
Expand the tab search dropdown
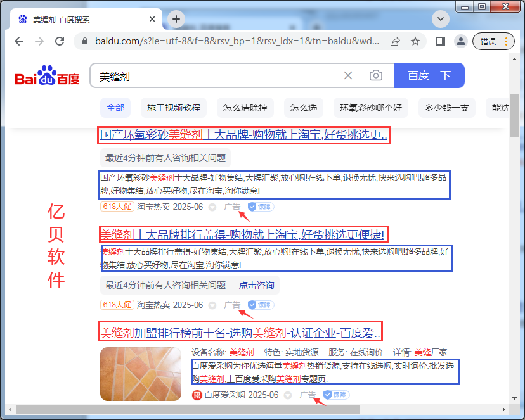pos(440,19)
